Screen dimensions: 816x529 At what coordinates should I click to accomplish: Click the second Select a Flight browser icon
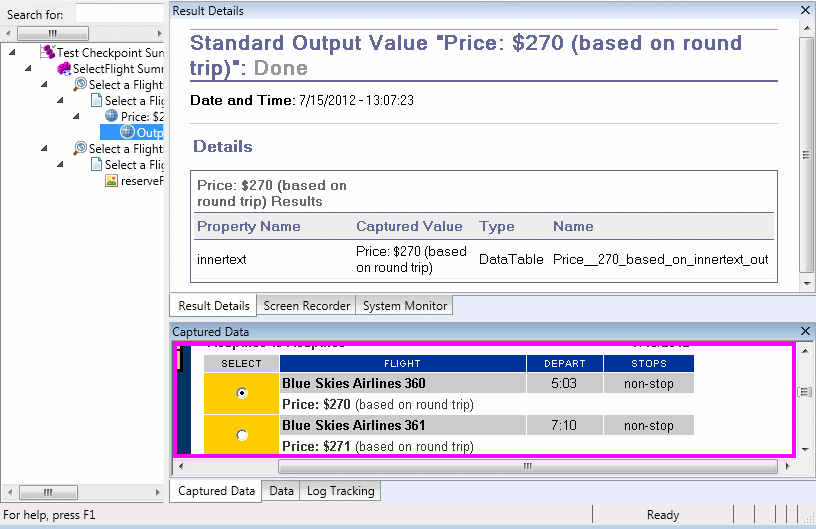[80, 148]
